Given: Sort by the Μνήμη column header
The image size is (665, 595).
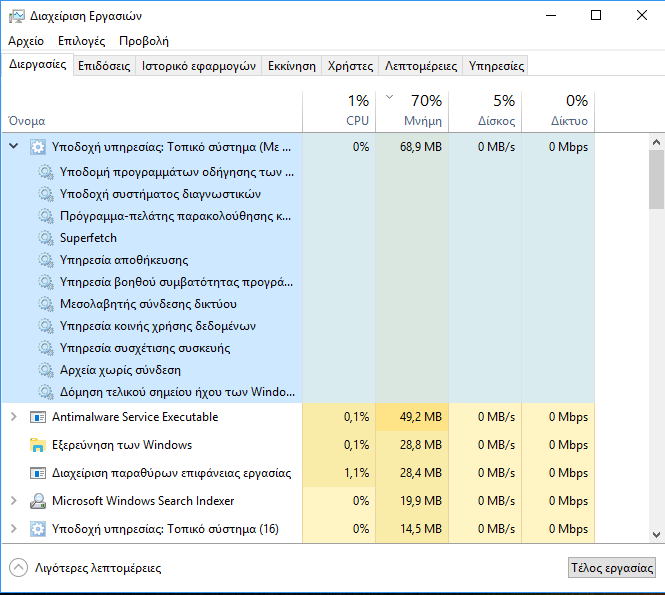Looking at the screenshot, I should (412, 112).
